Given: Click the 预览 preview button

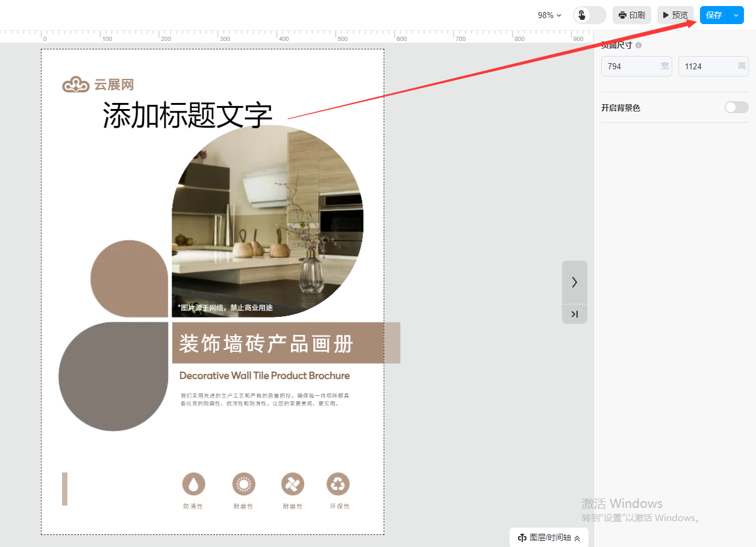Looking at the screenshot, I should [675, 15].
